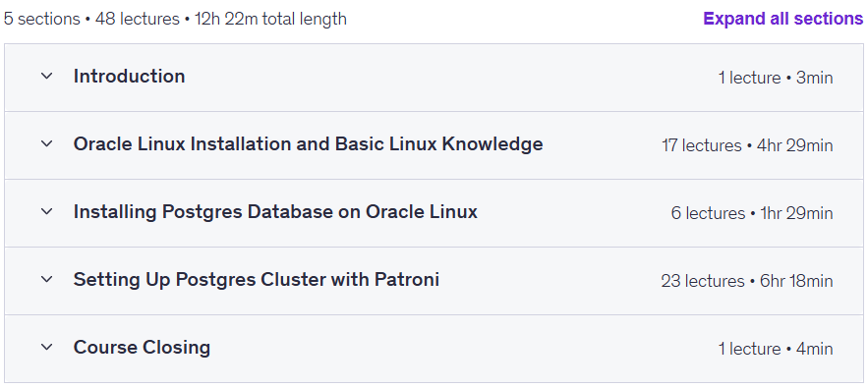Expand Oracle Linux Installation section chevron
The image size is (868, 388).
(47, 144)
